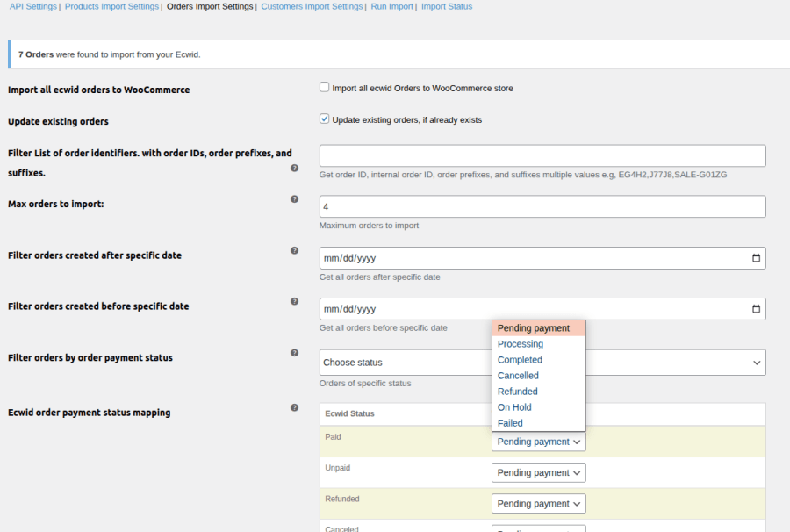
Task: Click help icon for filter by payment status
Action: tap(294, 353)
